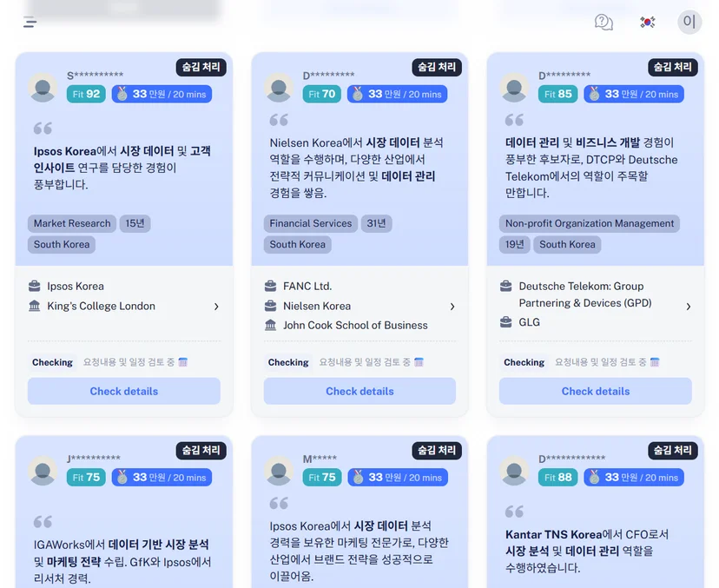This screenshot has width=719, height=588.
Task: Click the masked name M*****
Action: pos(320,459)
